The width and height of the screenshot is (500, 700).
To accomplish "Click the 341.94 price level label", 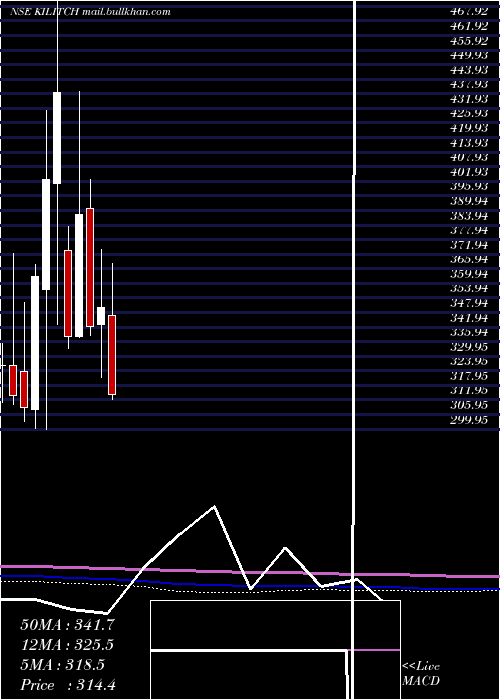I will [468, 318].
